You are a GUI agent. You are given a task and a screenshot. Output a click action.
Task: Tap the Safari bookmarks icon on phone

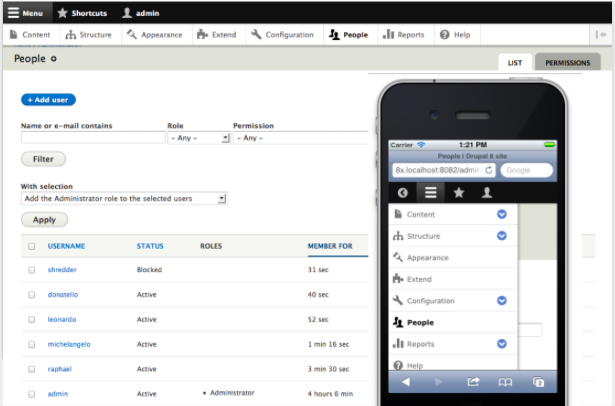point(505,382)
